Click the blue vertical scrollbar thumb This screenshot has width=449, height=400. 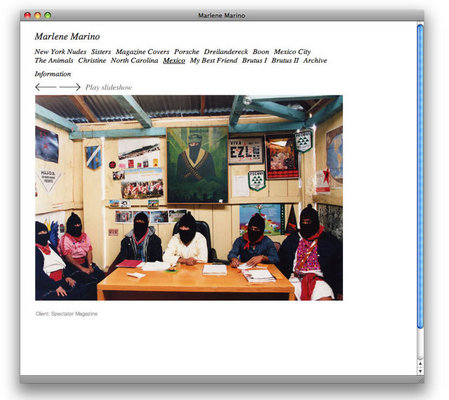click(x=420, y=176)
